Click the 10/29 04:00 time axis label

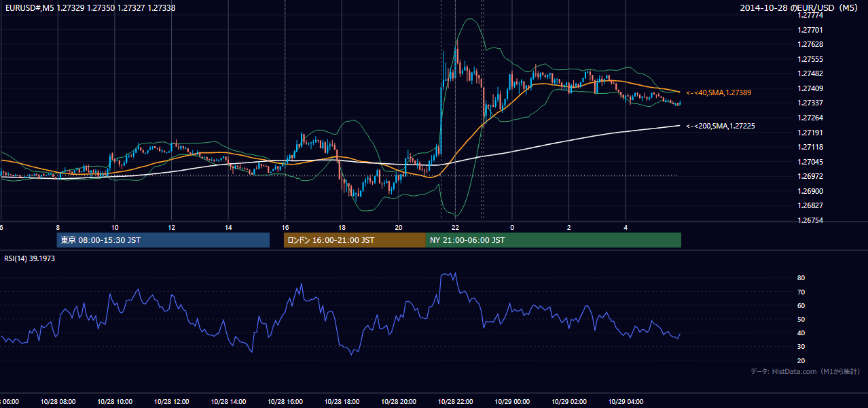point(626,402)
